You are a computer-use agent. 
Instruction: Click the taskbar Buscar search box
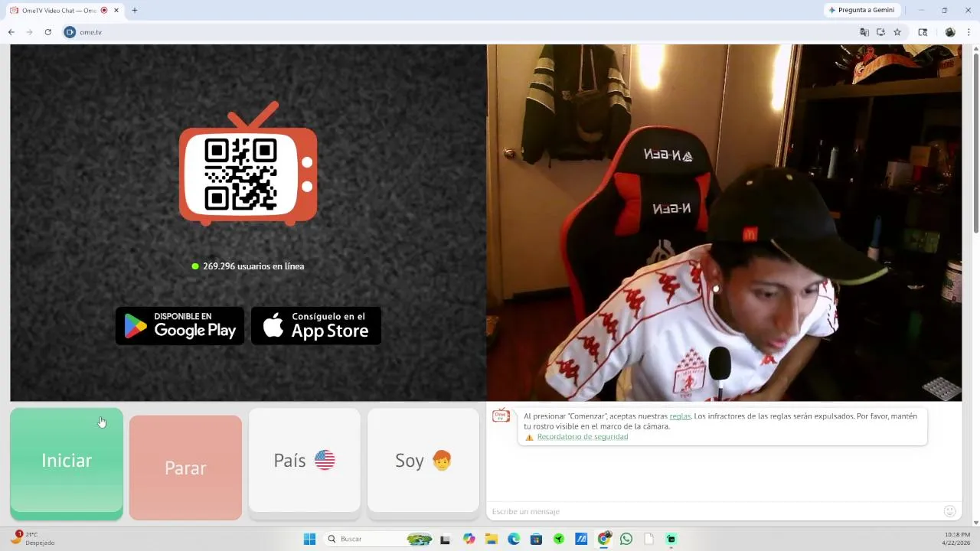pyautogui.click(x=378, y=539)
